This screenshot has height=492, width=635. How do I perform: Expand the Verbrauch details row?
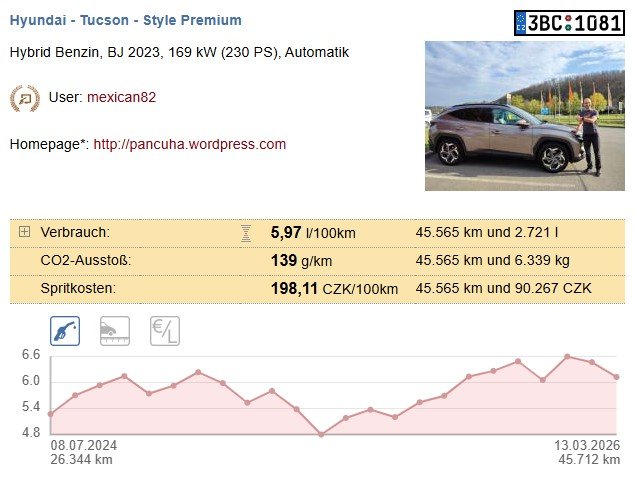pyautogui.click(x=24, y=232)
